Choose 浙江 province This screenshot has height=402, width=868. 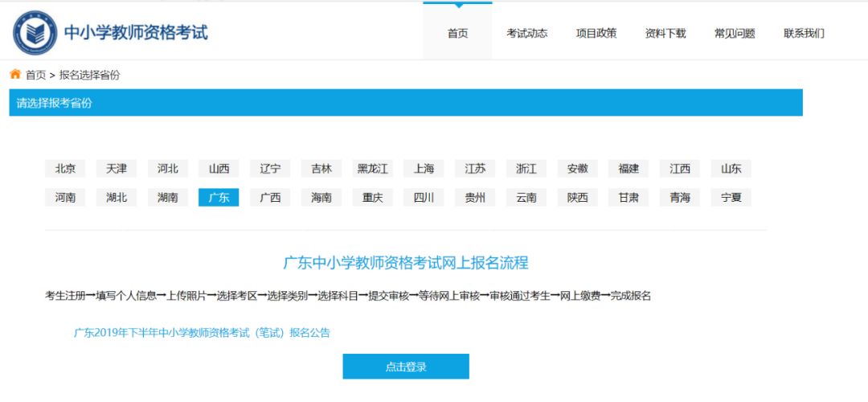[526, 169]
